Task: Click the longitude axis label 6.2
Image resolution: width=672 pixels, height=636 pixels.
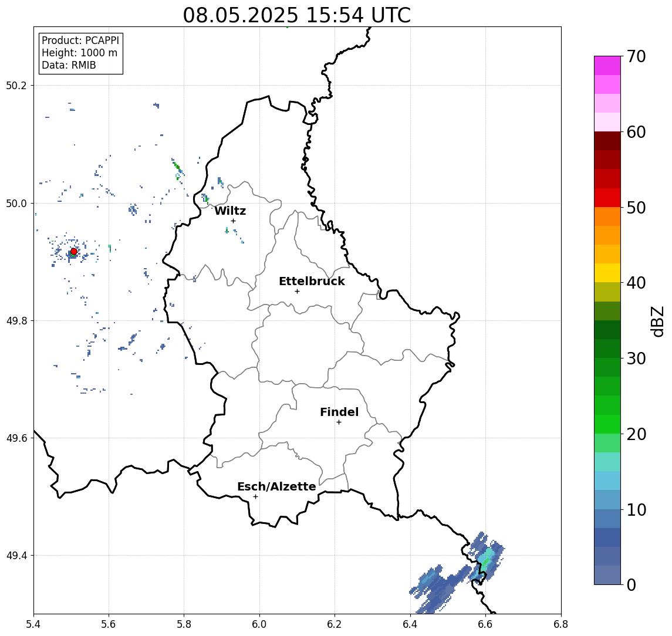Action: [x=335, y=624]
